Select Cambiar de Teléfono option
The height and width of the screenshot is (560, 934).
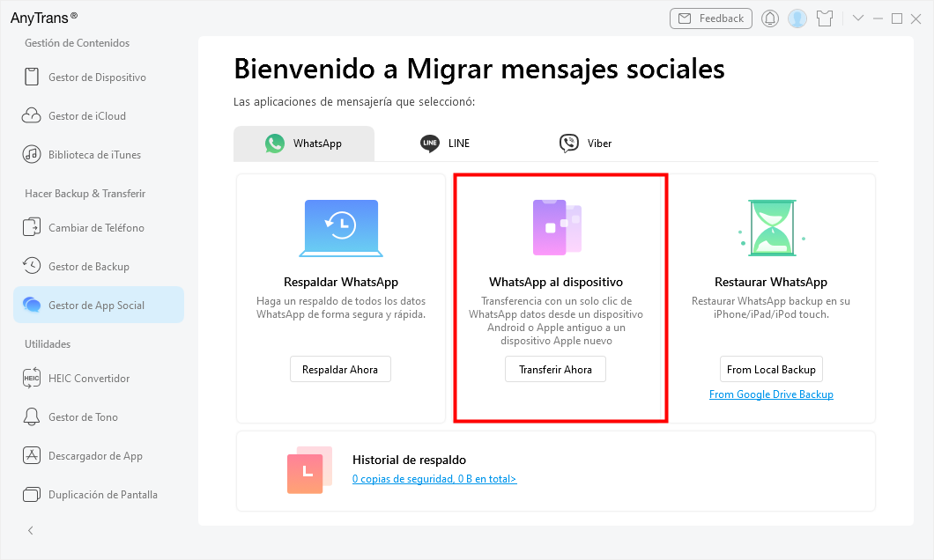tap(96, 228)
